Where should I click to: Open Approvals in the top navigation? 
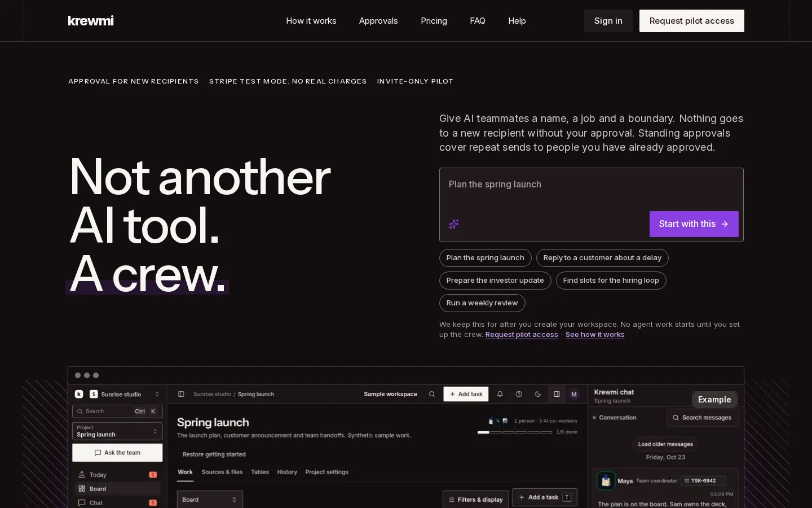[378, 21]
